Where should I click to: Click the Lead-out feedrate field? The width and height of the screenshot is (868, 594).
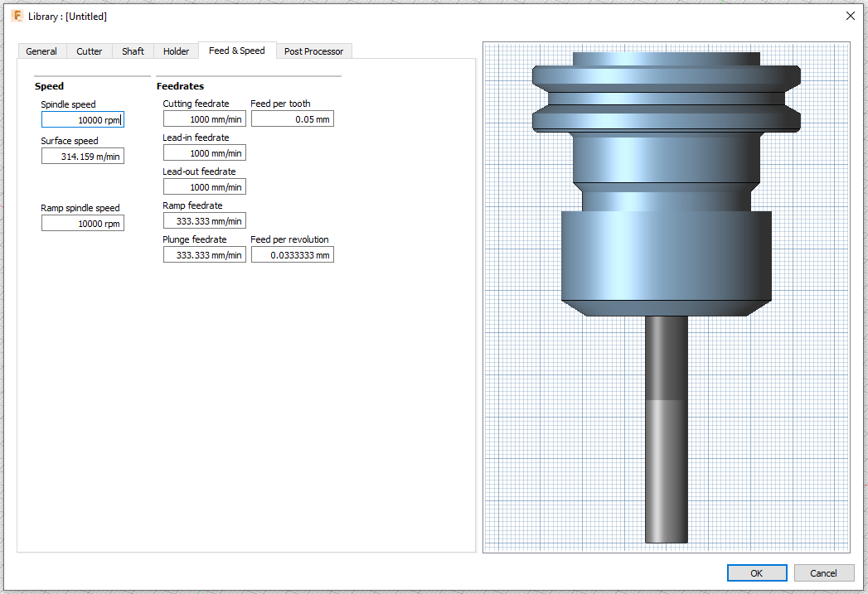click(x=204, y=187)
